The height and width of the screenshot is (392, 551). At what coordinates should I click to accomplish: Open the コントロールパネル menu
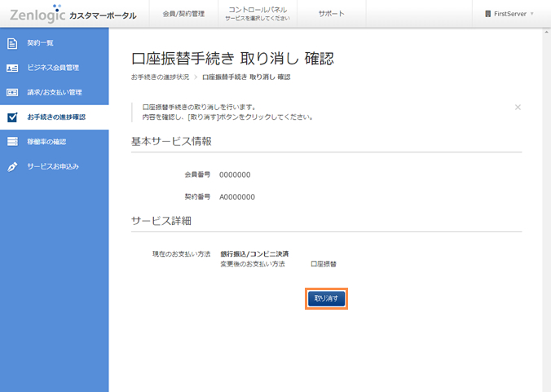(x=258, y=14)
